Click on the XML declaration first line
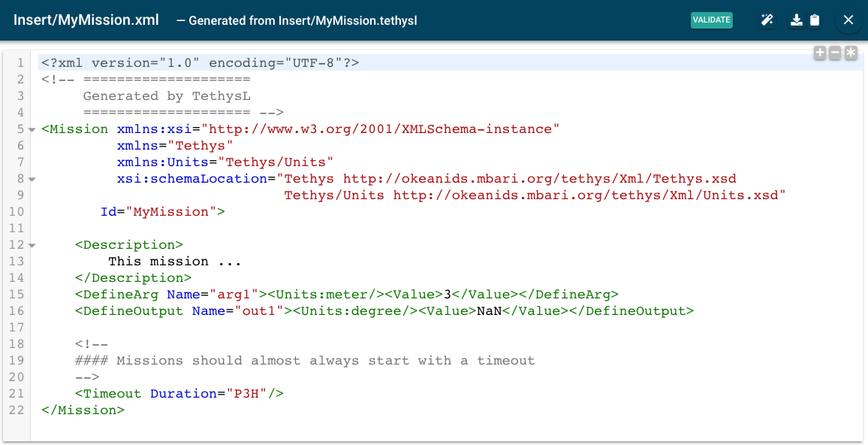This screenshot has height=445, width=868. (200, 63)
